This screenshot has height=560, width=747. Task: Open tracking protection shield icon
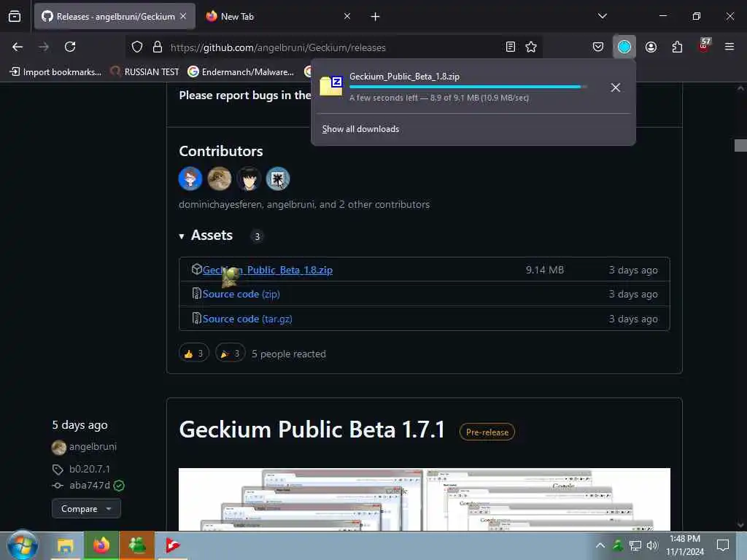pyautogui.click(x=137, y=47)
